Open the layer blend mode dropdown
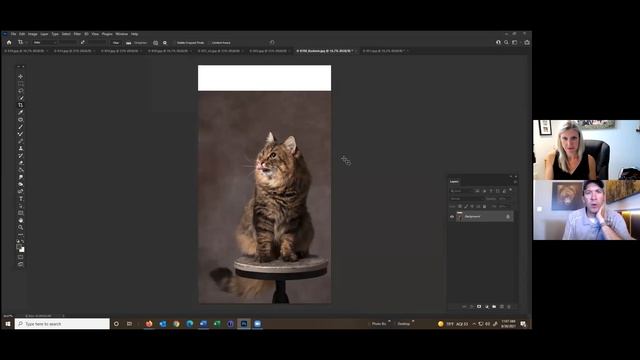This screenshot has height=360, width=640. coord(467,199)
